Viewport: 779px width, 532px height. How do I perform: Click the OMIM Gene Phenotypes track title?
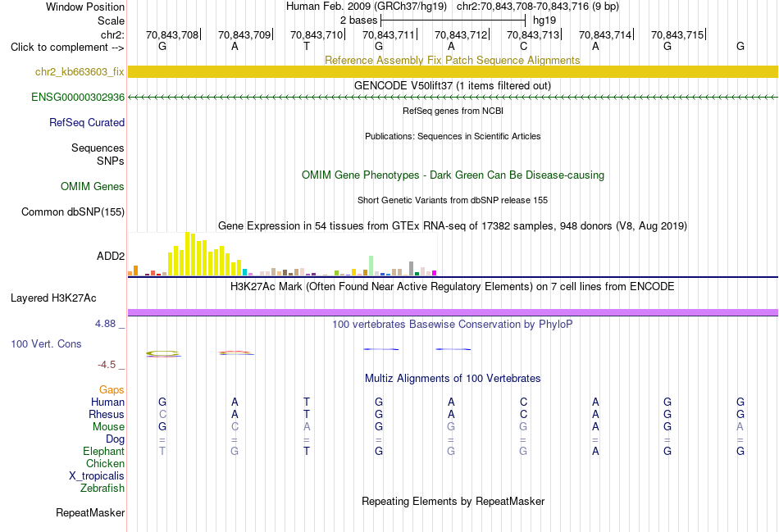coord(453,175)
